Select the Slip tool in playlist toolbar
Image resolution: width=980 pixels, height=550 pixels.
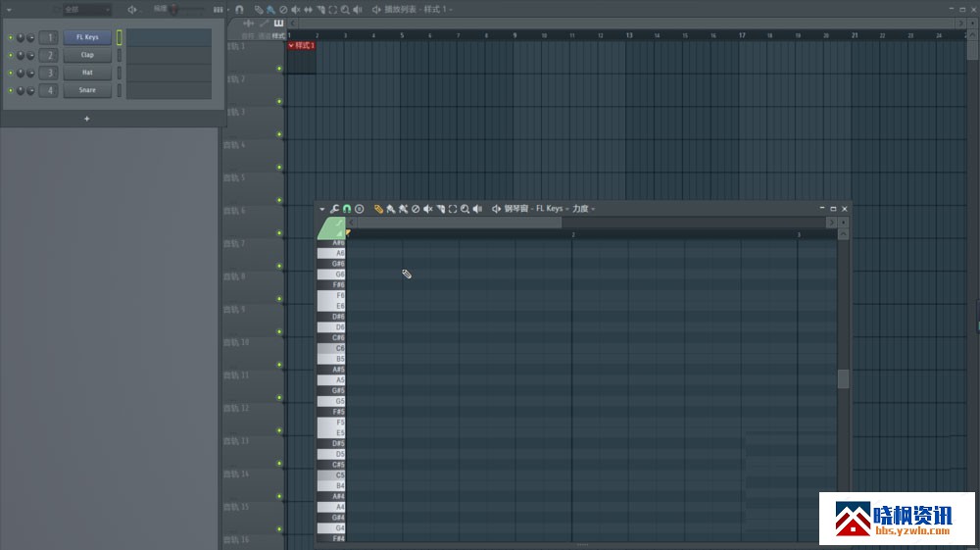(308, 10)
